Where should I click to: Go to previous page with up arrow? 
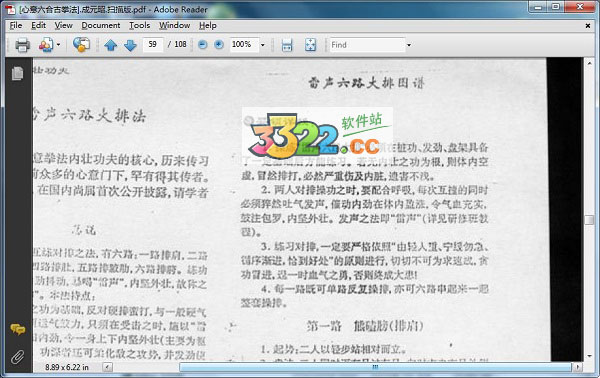coord(111,45)
